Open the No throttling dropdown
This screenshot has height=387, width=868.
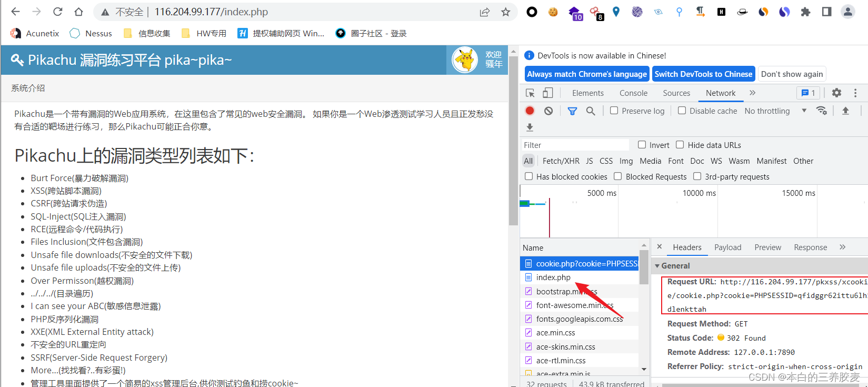[x=775, y=111]
